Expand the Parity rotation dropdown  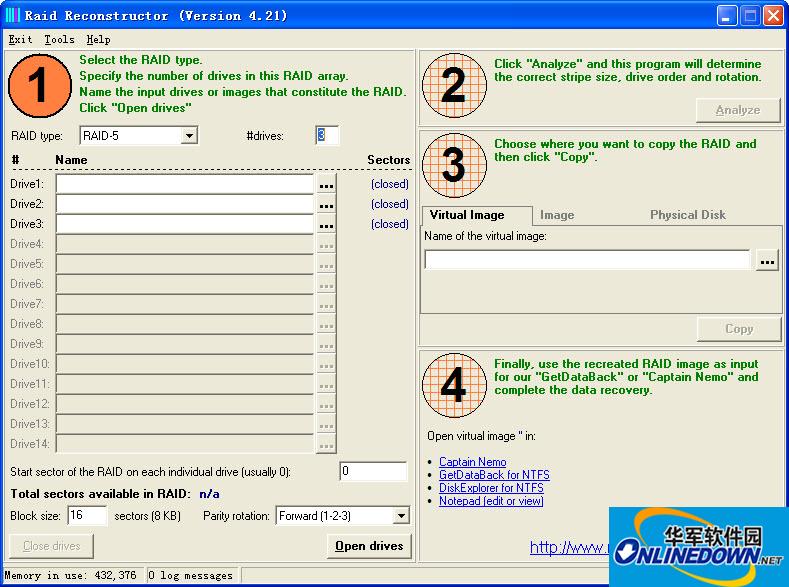pyautogui.click(x=401, y=516)
